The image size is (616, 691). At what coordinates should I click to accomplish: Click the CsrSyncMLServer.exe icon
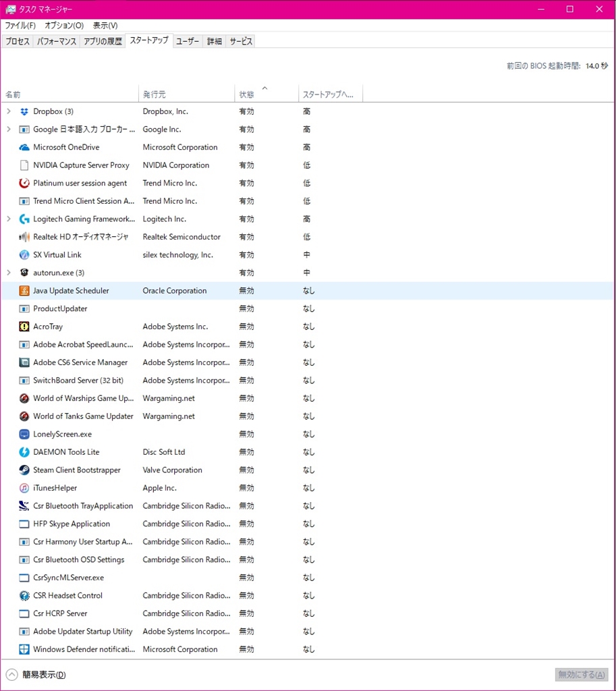(24, 578)
